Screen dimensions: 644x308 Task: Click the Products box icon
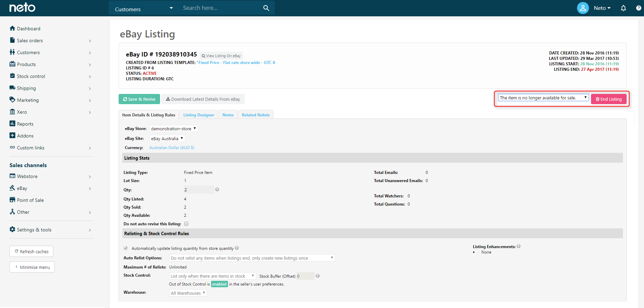pyautogui.click(x=13, y=64)
